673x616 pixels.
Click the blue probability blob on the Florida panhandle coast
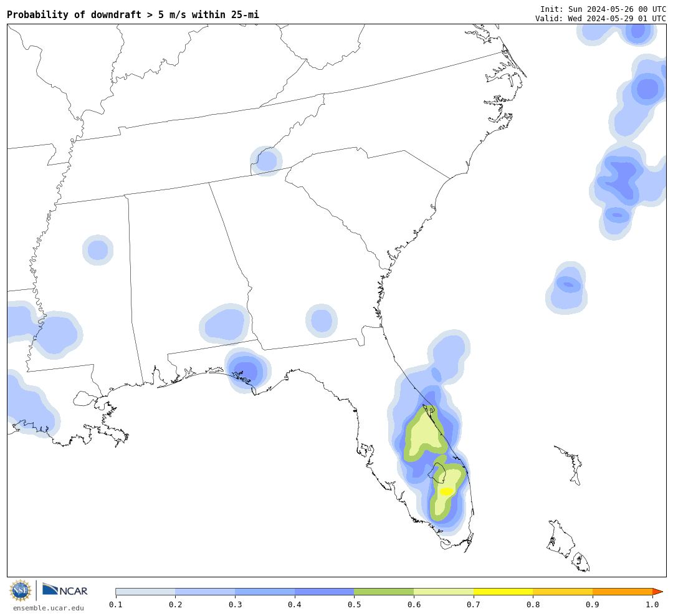click(x=247, y=371)
